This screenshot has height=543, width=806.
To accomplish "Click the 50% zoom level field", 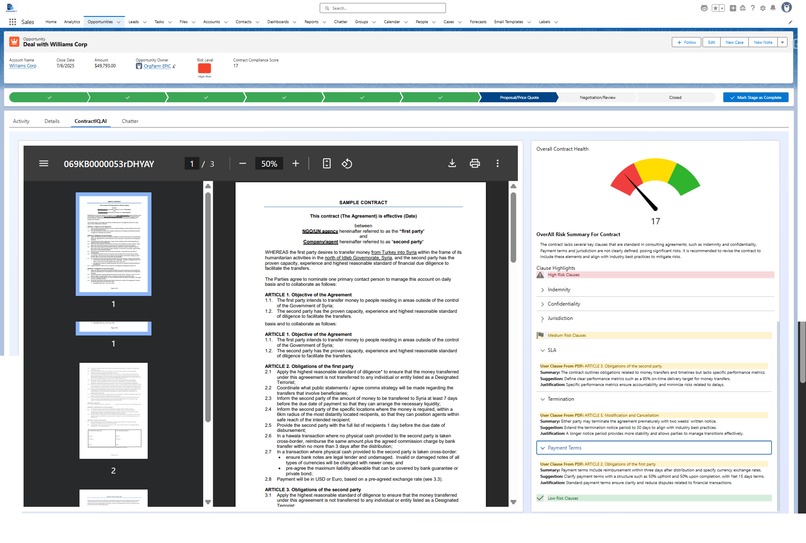I will [269, 164].
